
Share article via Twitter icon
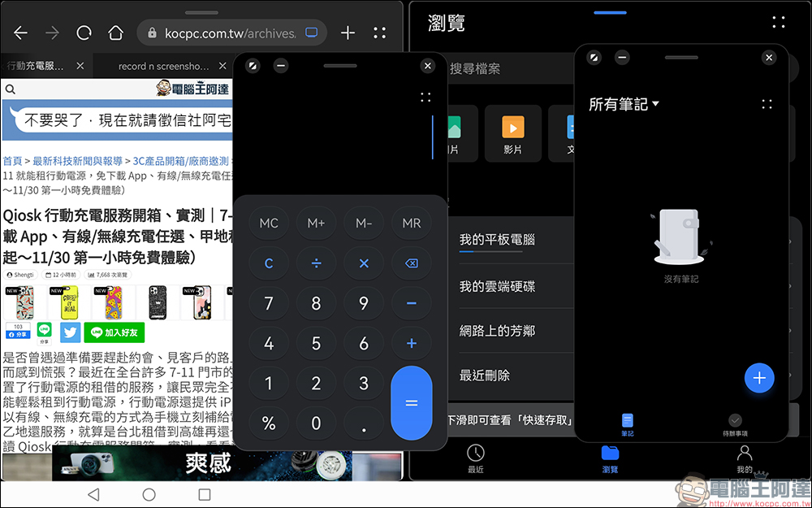coord(70,332)
